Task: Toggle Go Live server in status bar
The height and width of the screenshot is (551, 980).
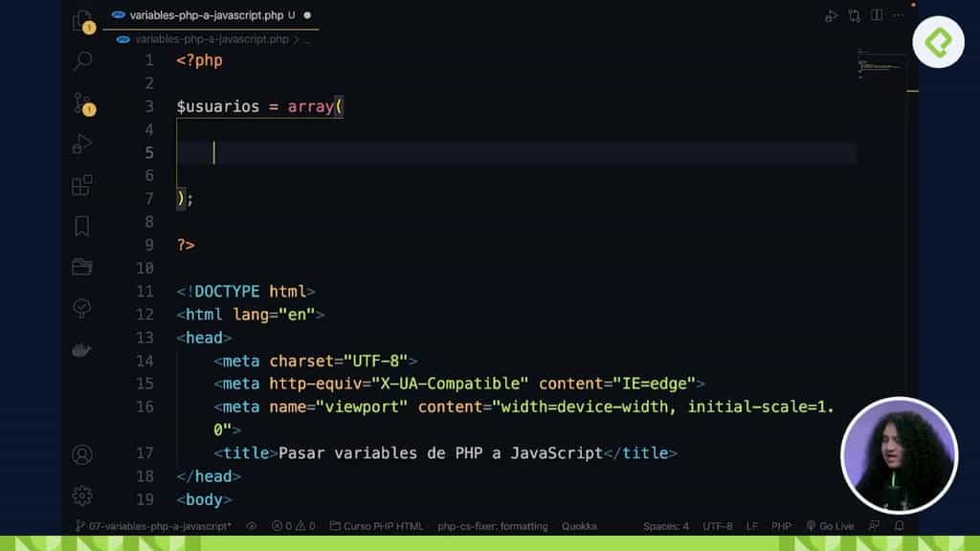Action: pyautogui.click(x=829, y=525)
